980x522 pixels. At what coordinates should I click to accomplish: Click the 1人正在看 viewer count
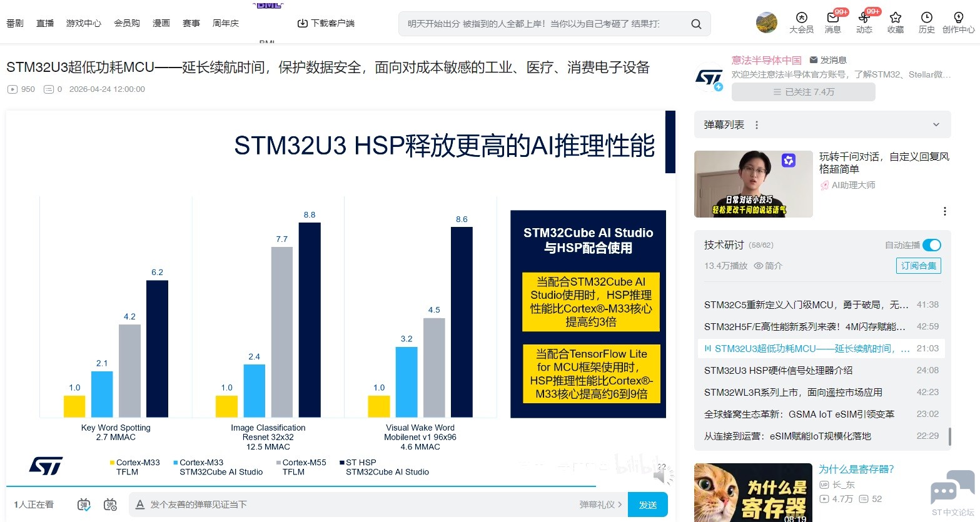34,504
